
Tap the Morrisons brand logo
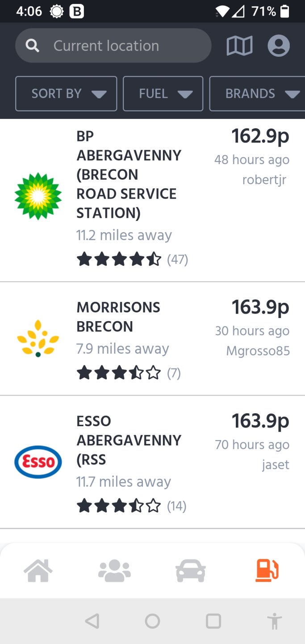pos(38,339)
